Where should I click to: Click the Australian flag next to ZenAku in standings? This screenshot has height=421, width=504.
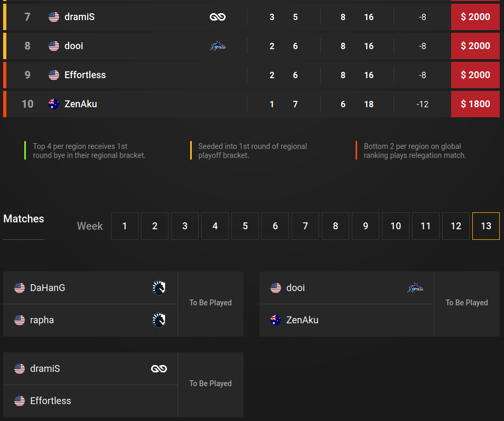click(54, 104)
